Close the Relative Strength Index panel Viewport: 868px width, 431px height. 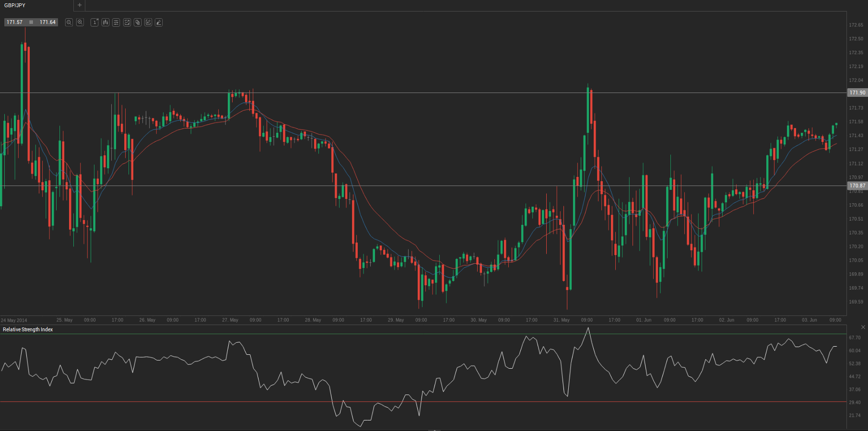(x=863, y=327)
